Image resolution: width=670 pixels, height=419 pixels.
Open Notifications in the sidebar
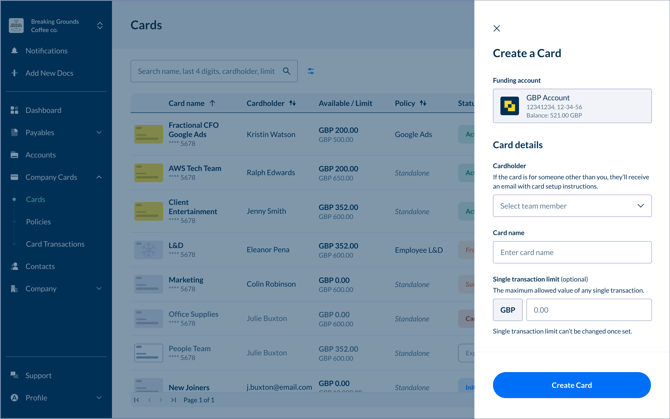click(47, 51)
